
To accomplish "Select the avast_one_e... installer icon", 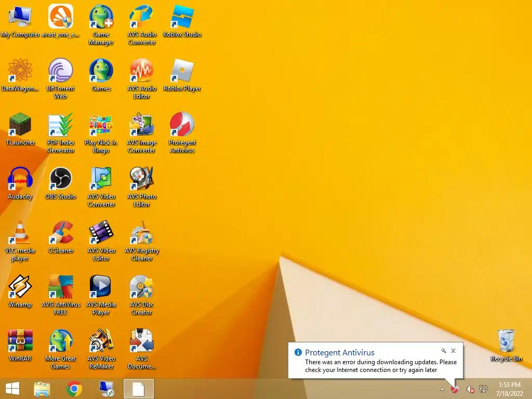I will pyautogui.click(x=60, y=21).
